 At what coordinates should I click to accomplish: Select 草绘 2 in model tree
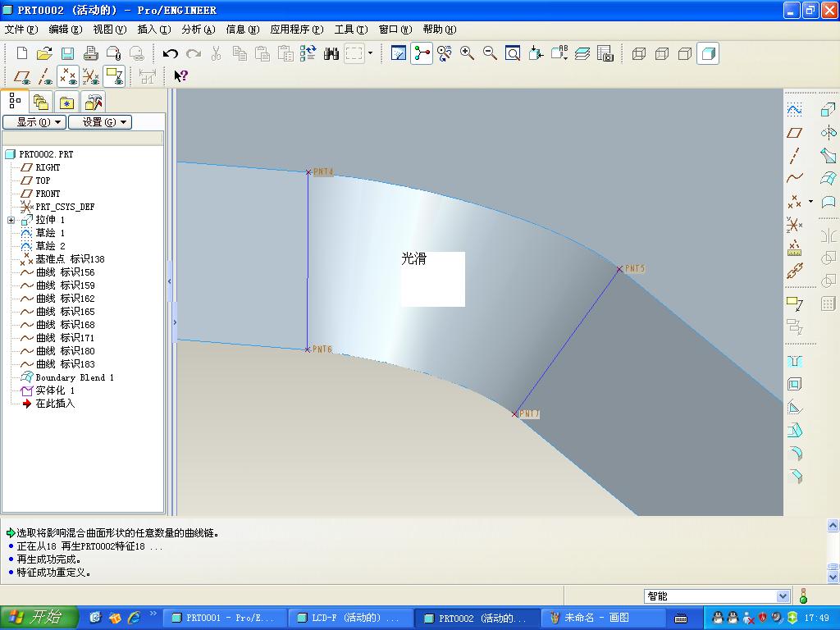tap(43, 246)
